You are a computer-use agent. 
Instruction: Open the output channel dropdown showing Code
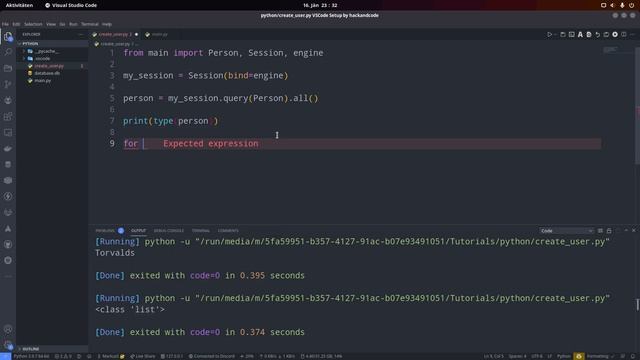(x=567, y=231)
